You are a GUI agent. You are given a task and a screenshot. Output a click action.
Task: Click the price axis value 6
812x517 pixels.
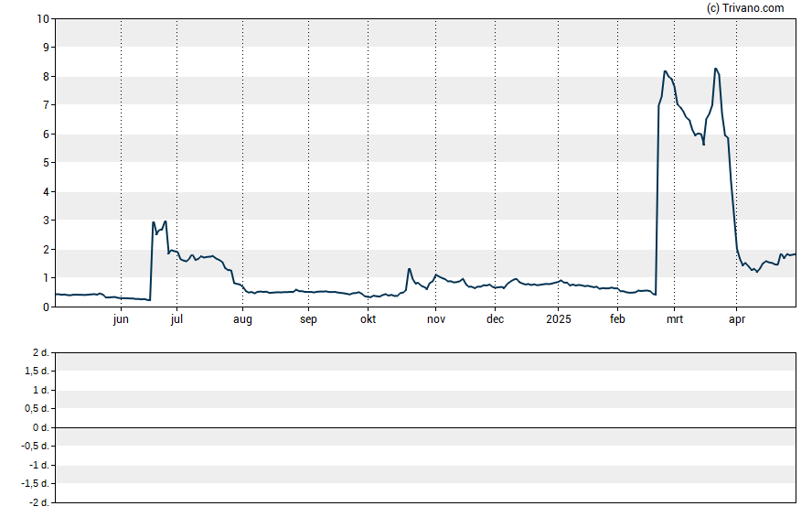click(x=46, y=135)
